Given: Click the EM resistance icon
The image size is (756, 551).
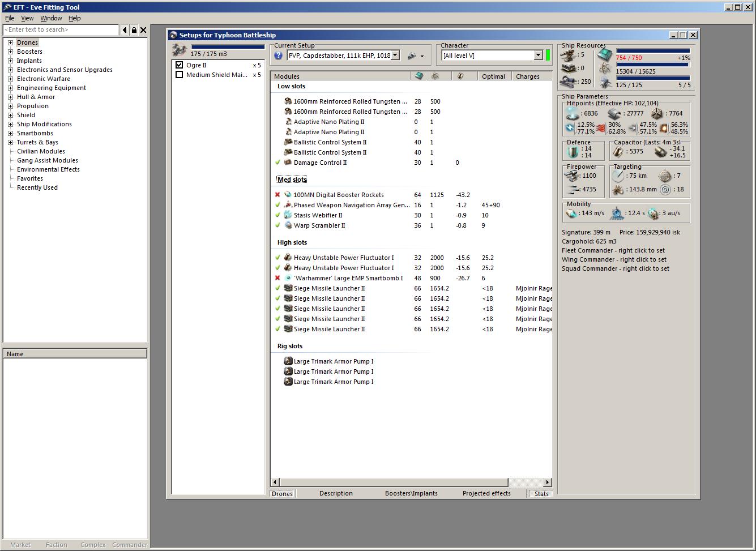Looking at the screenshot, I should pos(570,128).
